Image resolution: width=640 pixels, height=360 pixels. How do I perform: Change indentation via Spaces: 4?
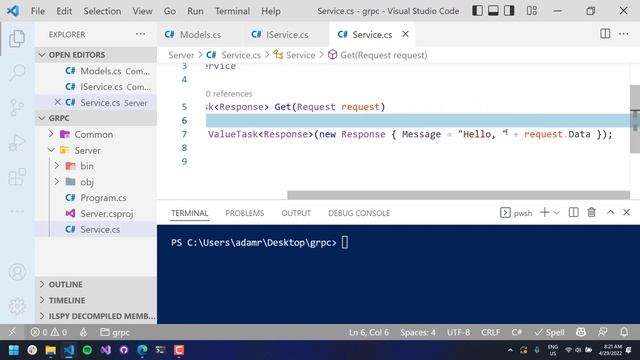tap(418, 332)
